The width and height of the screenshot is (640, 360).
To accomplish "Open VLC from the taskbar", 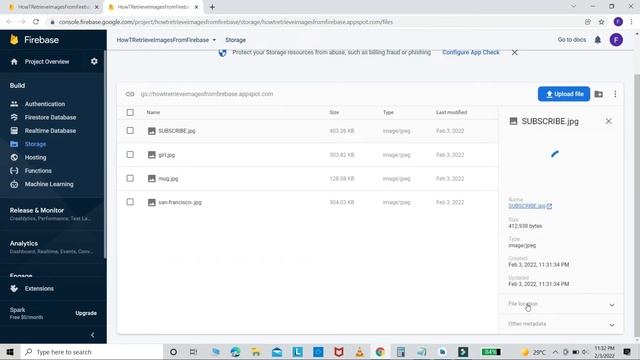I will pos(359,352).
